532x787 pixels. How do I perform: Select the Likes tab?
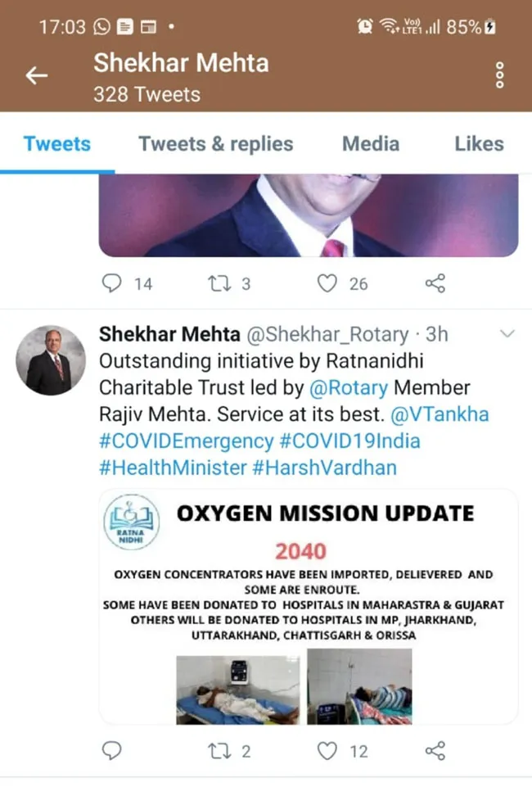point(479,144)
